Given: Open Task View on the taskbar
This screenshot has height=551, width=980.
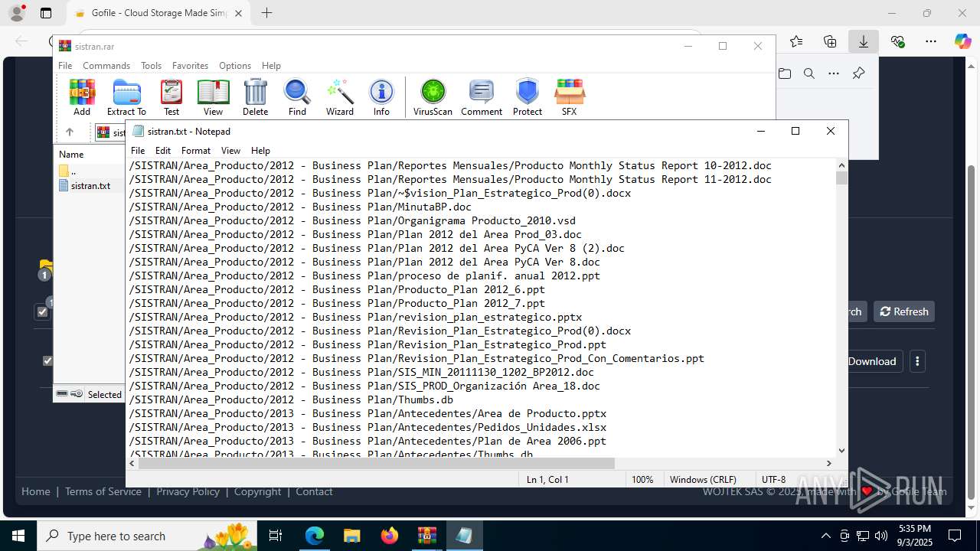Looking at the screenshot, I should pos(276,536).
